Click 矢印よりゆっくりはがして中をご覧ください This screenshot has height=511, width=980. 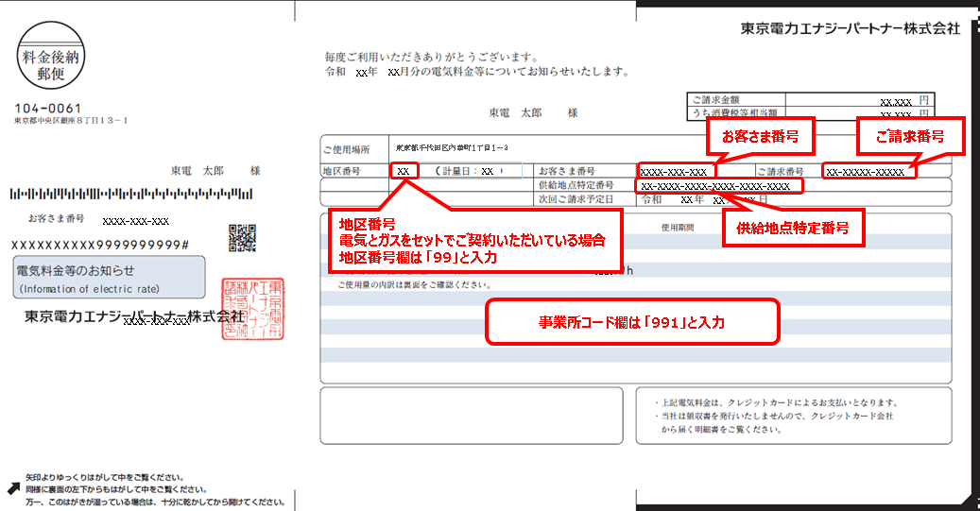click(104, 477)
